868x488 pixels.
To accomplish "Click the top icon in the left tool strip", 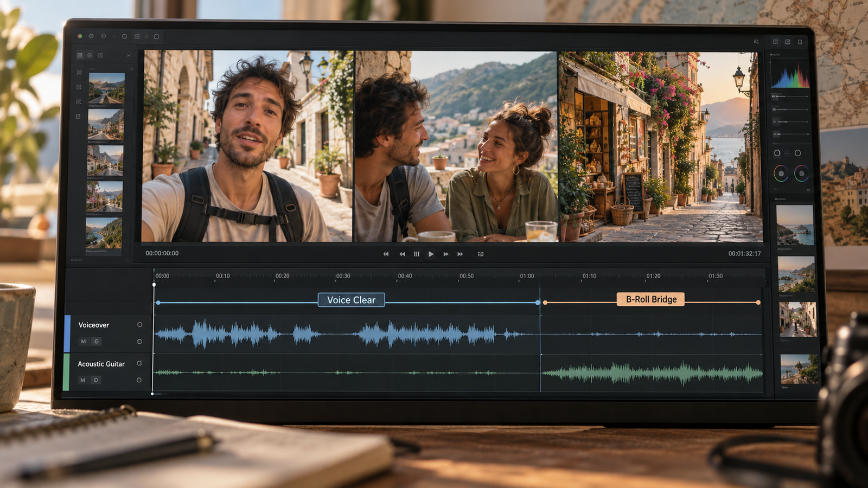I will [79, 72].
